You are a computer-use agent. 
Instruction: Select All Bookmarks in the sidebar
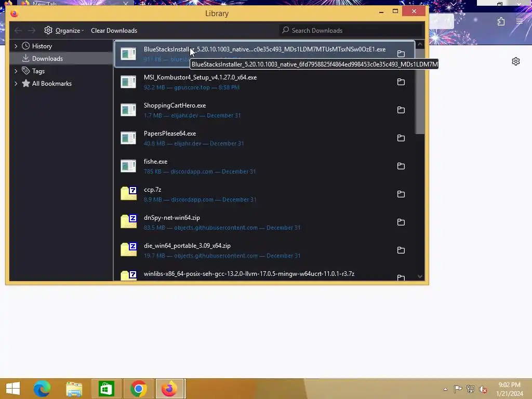tap(61, 84)
